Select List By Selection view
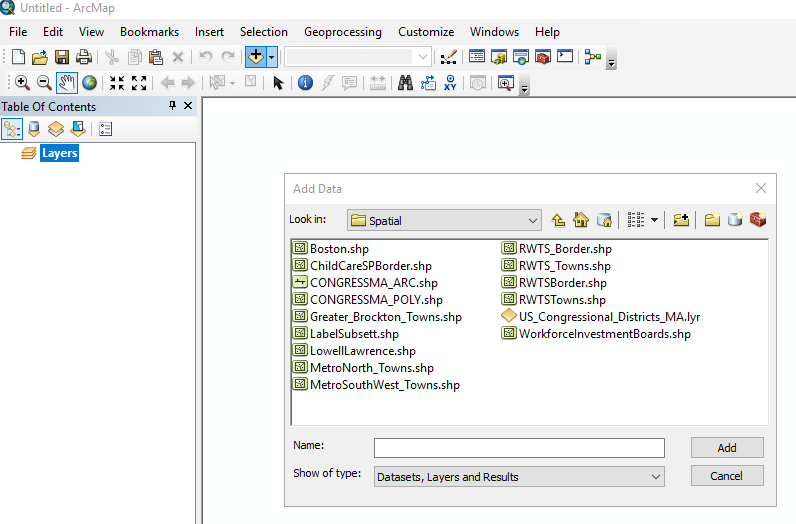The width and height of the screenshot is (796, 524). click(78, 129)
